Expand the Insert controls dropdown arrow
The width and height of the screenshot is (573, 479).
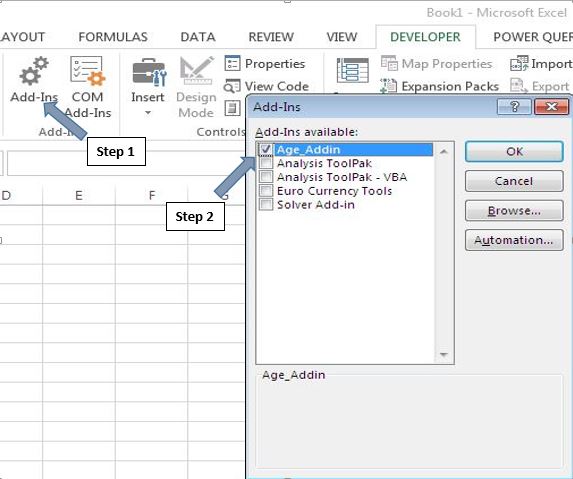tap(148, 113)
